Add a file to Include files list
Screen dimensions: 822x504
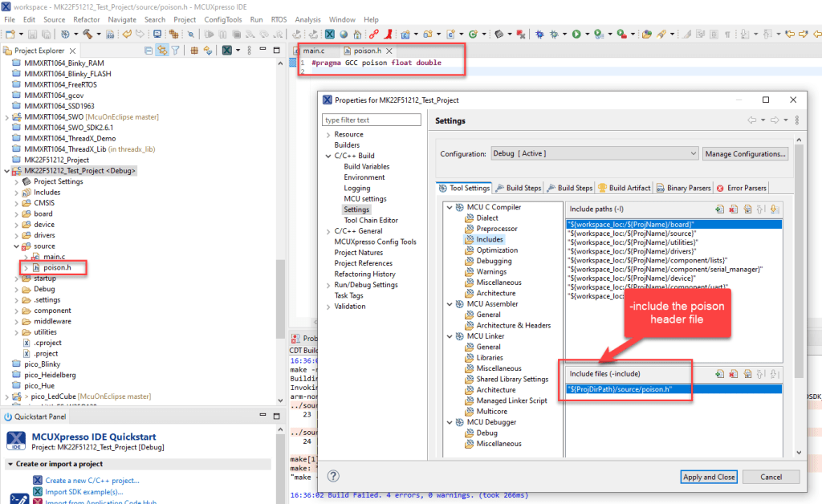719,374
